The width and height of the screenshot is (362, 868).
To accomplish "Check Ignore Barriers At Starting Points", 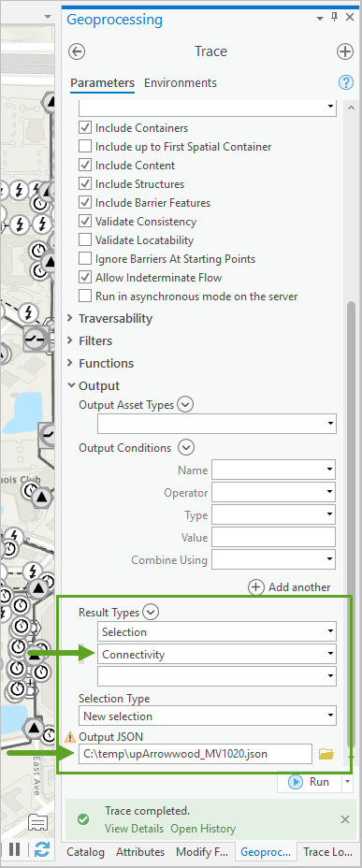I will coord(85,259).
